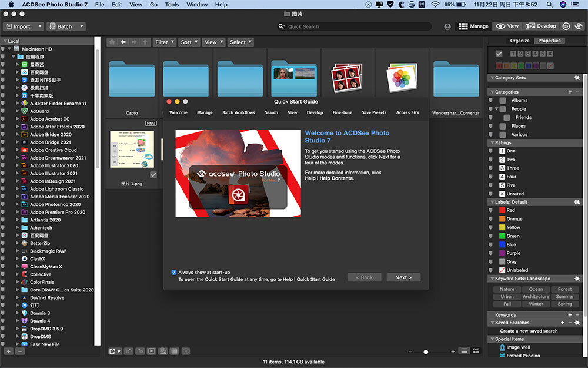Open the Batch dropdown button
588x368 pixels.
tap(66, 26)
